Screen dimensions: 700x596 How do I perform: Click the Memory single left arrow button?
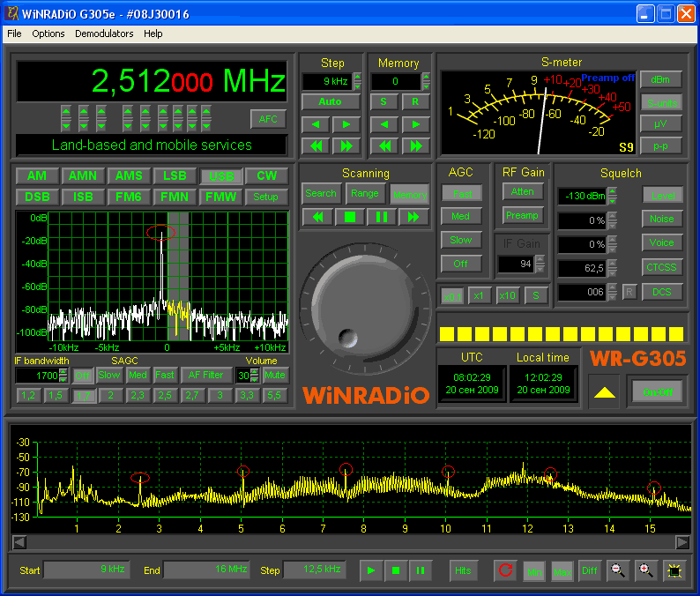pyautogui.click(x=384, y=124)
